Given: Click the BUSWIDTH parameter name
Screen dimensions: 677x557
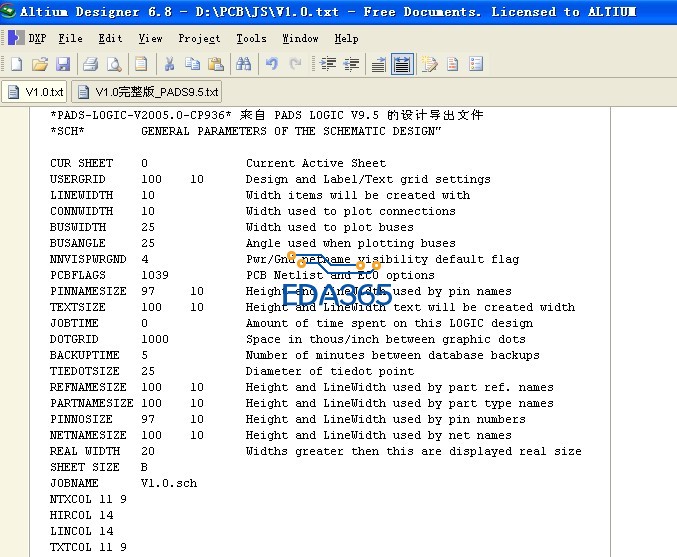Looking at the screenshot, I should [x=78, y=227].
